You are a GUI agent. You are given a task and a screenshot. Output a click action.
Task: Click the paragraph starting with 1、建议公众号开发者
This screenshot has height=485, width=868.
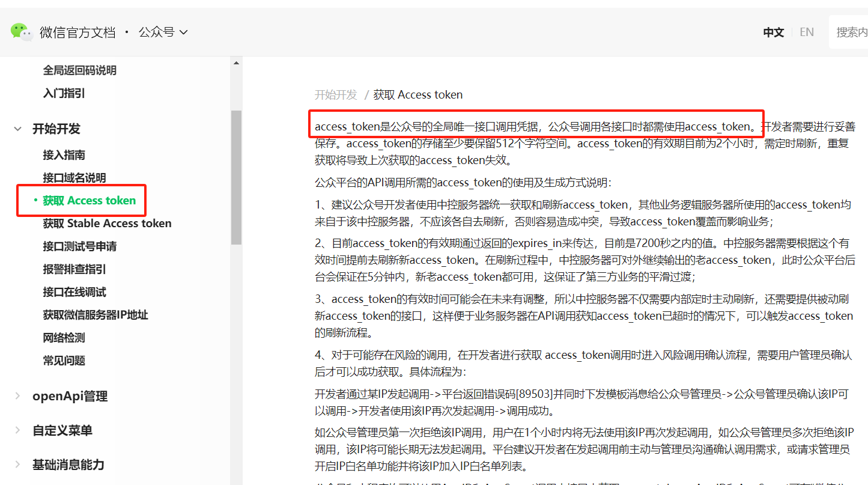pyautogui.click(x=583, y=213)
